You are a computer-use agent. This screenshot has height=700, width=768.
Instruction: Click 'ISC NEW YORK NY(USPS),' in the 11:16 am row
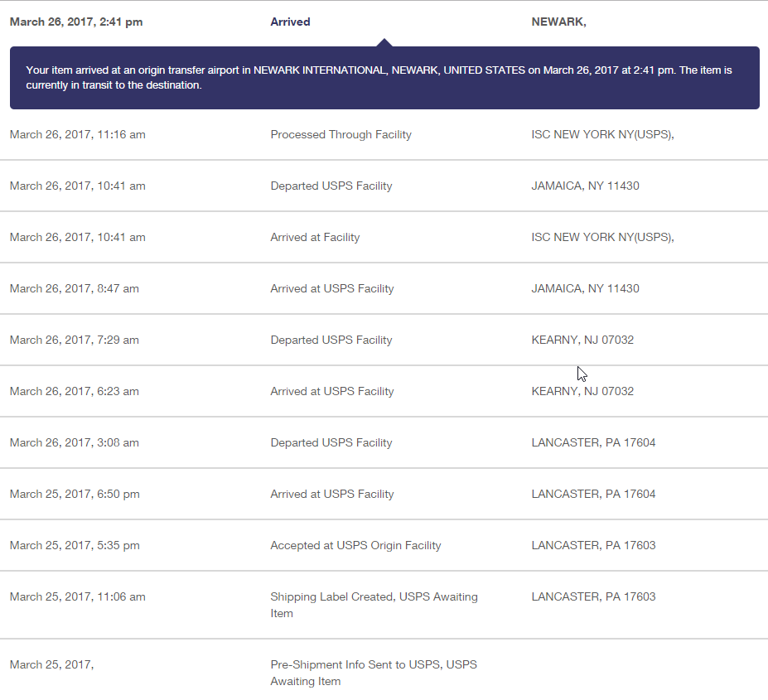(x=603, y=135)
